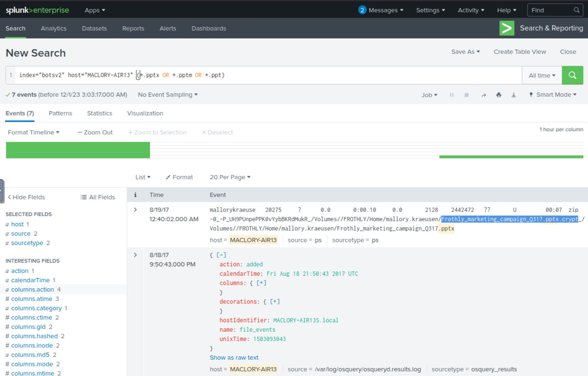Select the thin green timeline bar on the right
Screen dimensions: 588x376
pyautogui.click(x=511, y=157)
